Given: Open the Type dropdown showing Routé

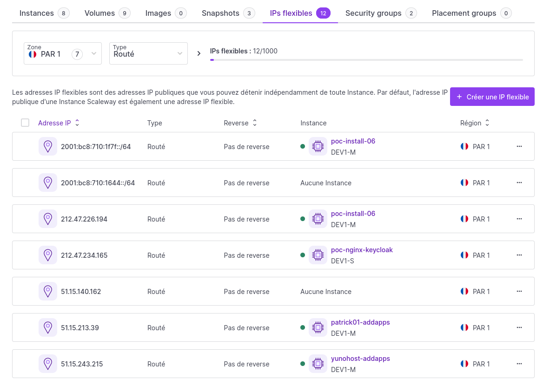Looking at the screenshot, I should coord(148,53).
